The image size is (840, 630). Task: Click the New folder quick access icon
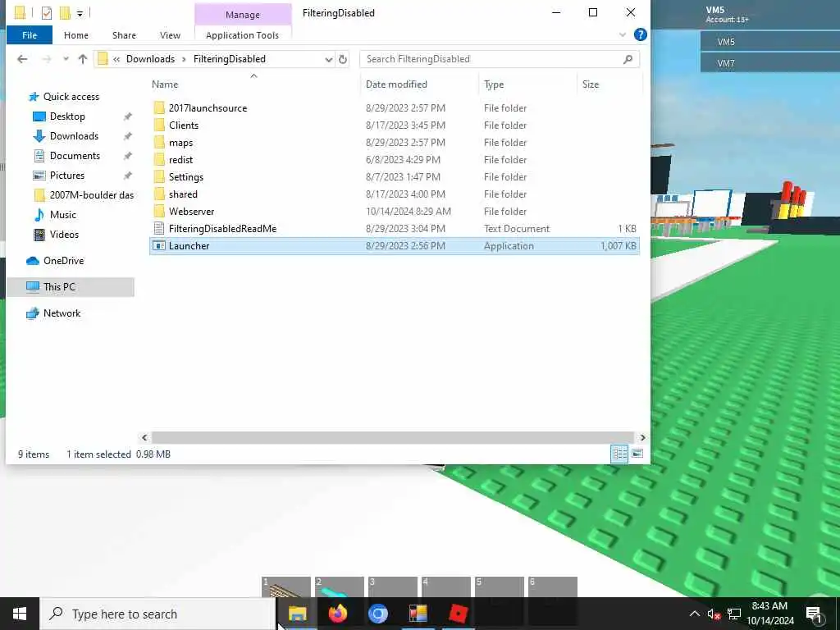coord(65,12)
